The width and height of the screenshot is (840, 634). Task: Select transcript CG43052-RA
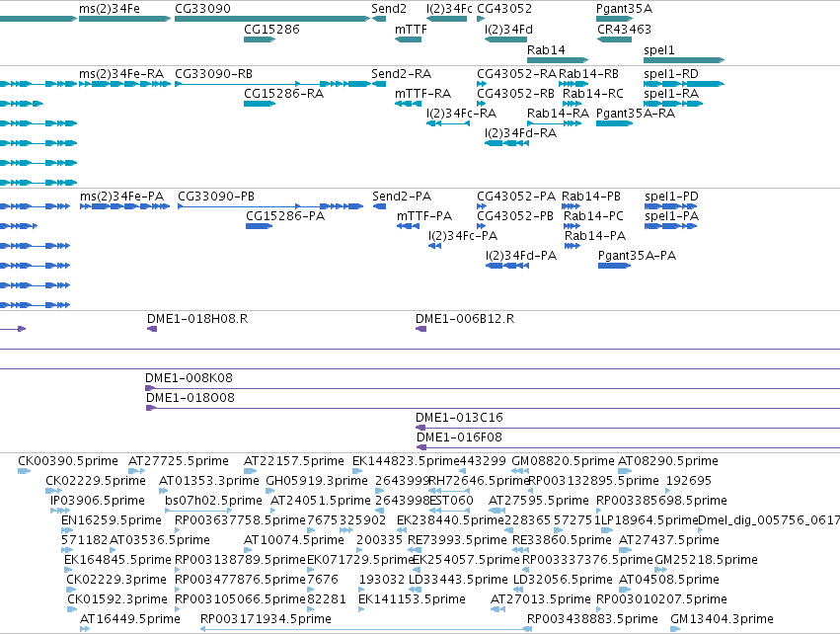tap(517, 74)
